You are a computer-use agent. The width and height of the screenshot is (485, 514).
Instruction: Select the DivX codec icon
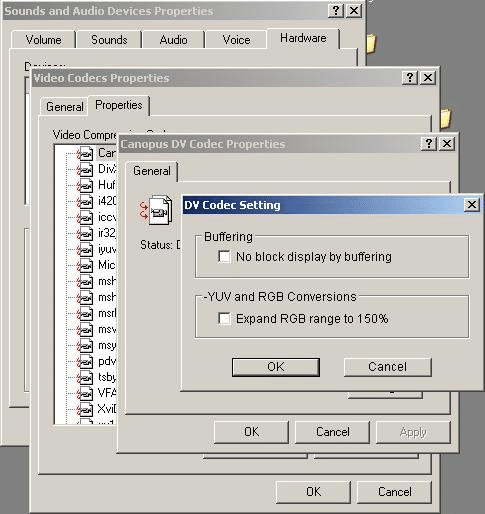pyautogui.click(x=85, y=170)
